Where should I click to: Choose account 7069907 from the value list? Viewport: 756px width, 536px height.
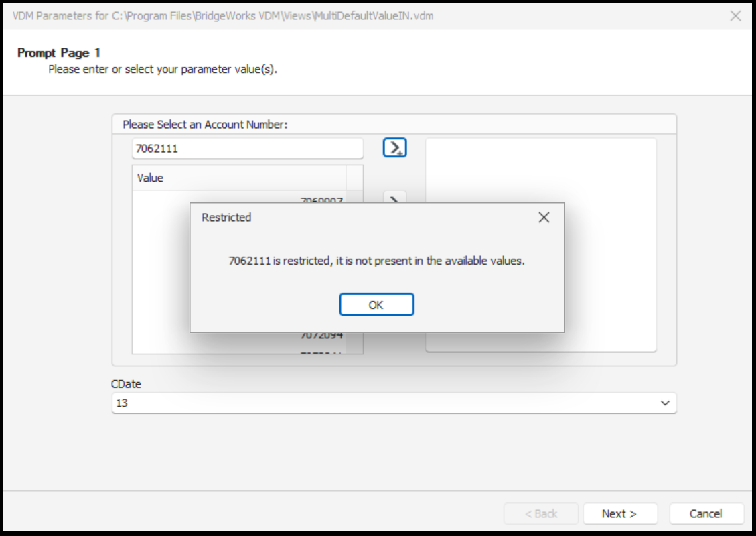click(x=321, y=199)
